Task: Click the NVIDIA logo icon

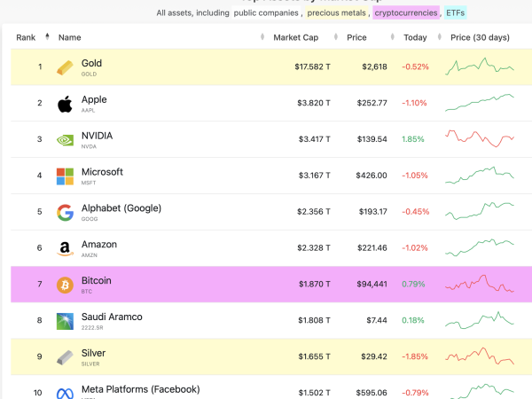Action: 65,140
